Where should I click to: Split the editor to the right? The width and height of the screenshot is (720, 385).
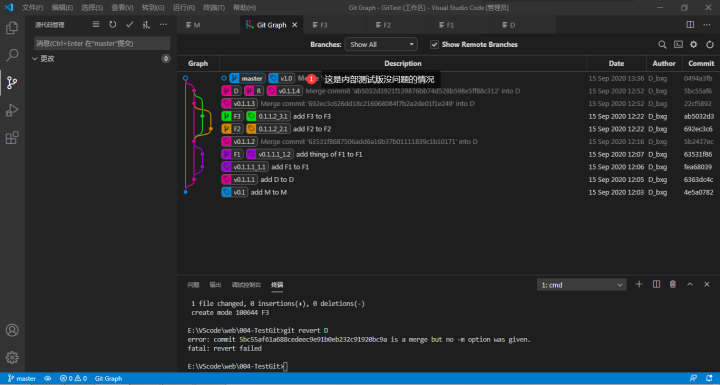point(690,25)
